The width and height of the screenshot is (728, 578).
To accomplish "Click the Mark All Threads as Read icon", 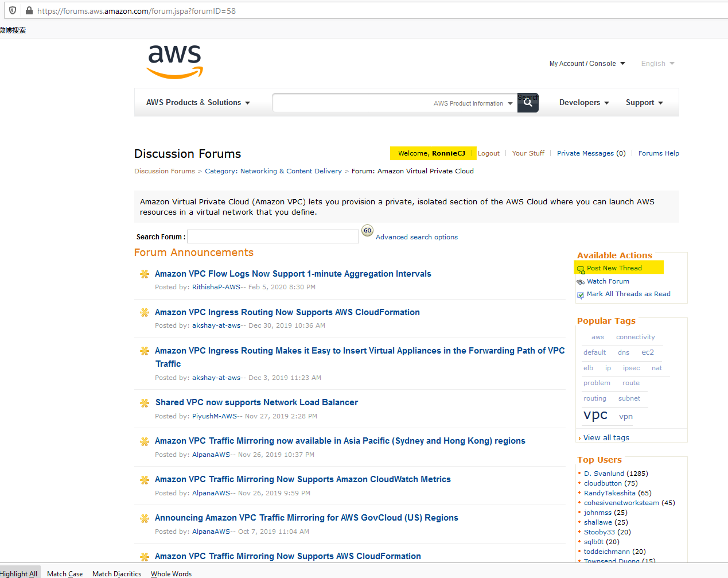I will tap(581, 295).
